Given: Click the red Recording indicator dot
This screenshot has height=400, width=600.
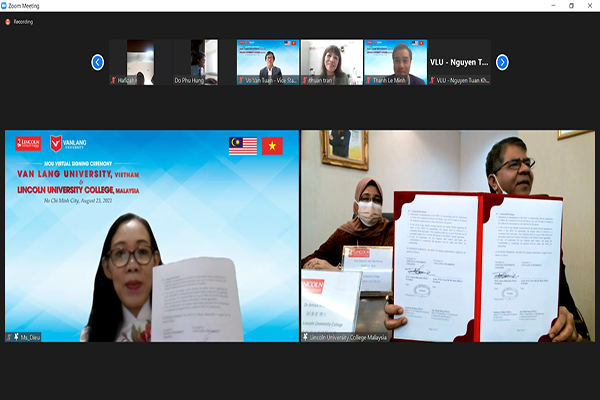Looking at the screenshot, I should [7, 22].
